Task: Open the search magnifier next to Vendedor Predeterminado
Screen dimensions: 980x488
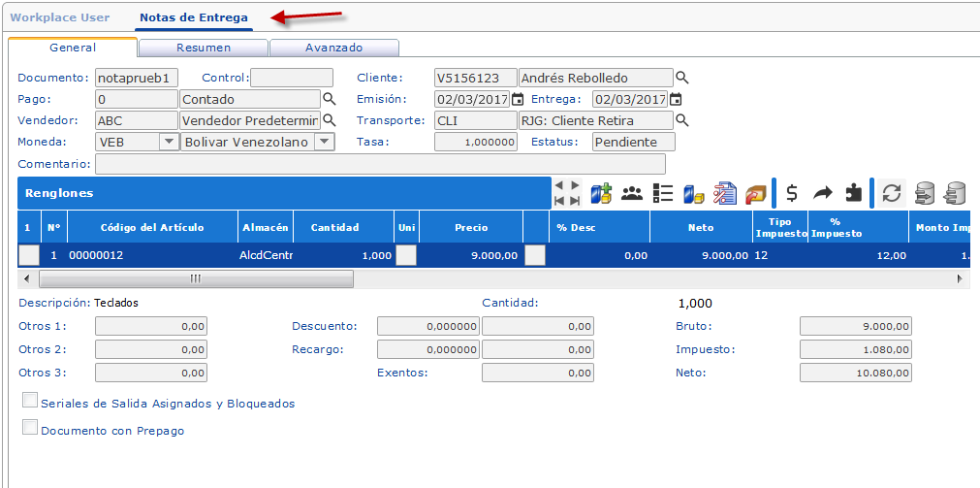Action: pos(329,120)
